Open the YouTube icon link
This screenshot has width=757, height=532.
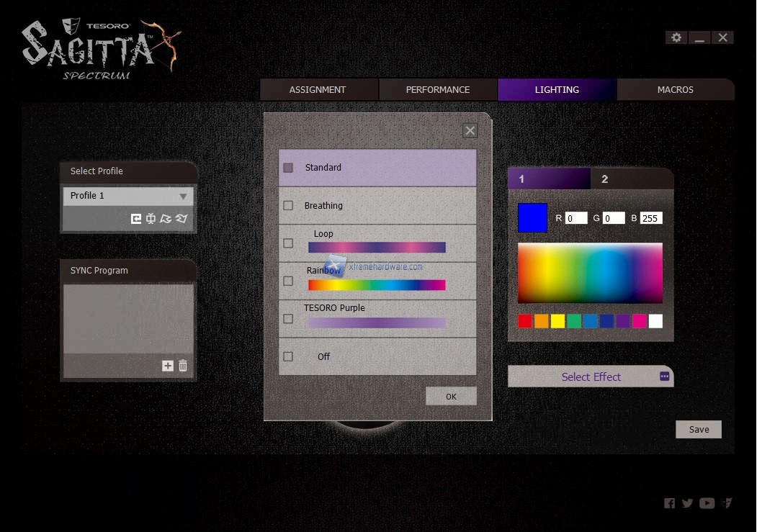click(707, 503)
